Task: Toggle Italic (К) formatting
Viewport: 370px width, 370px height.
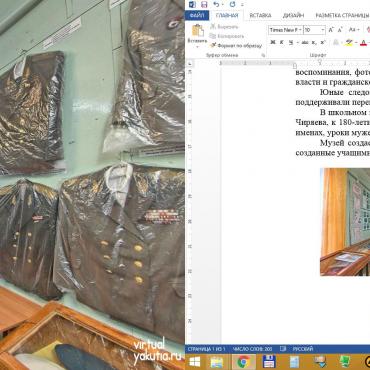Action: [x=282, y=42]
